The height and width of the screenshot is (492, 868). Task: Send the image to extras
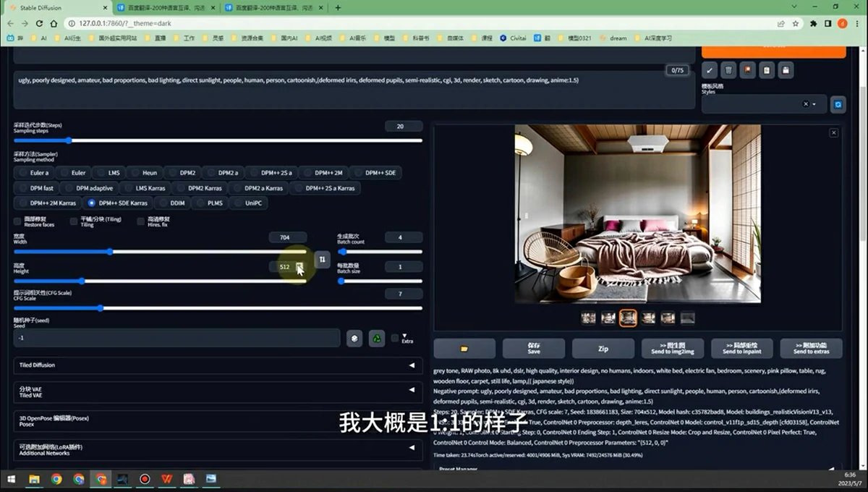pyautogui.click(x=811, y=348)
